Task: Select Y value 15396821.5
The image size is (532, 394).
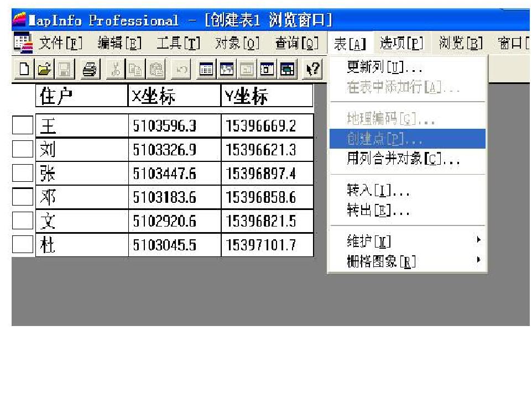Action: [267, 221]
